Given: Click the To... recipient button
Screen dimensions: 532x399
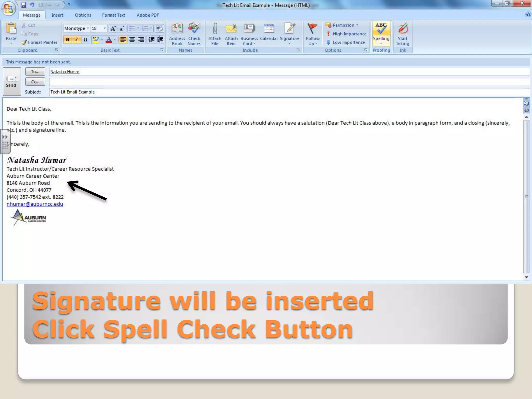Looking at the screenshot, I should click(35, 71).
